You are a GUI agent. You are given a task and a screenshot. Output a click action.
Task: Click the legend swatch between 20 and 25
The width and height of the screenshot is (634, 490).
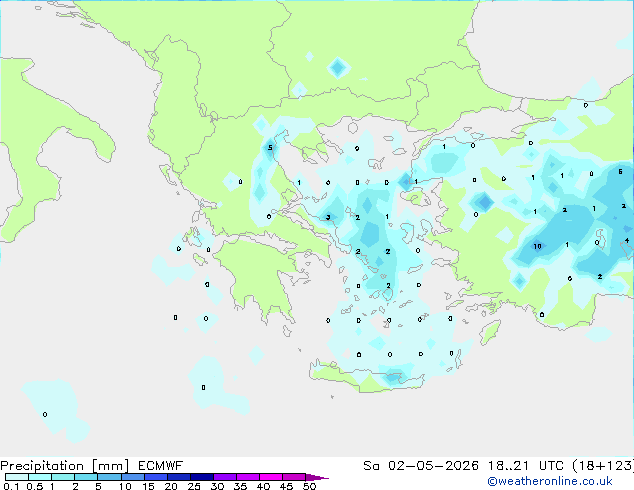coord(178,477)
